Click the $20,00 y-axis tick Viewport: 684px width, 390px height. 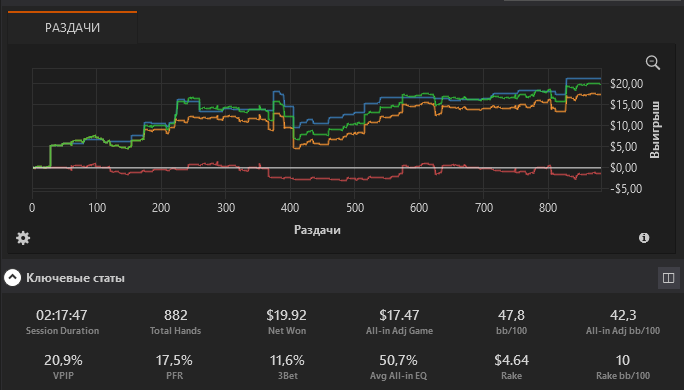pyautogui.click(x=626, y=84)
